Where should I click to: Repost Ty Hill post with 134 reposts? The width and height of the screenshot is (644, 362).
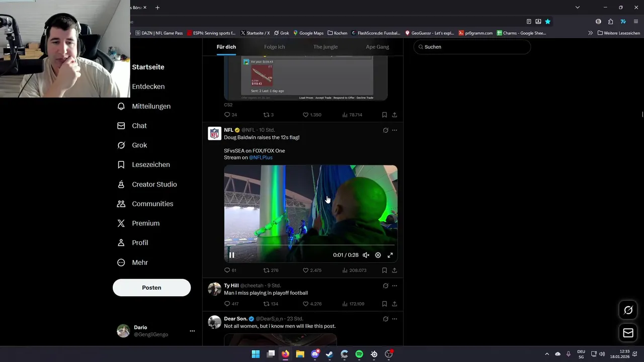point(271,304)
